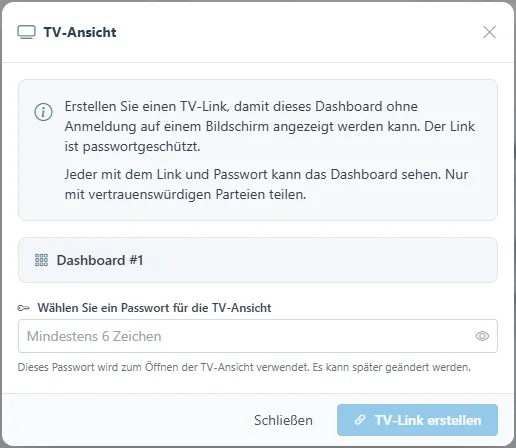The height and width of the screenshot is (448, 516).
Task: Click the TV monitor icon in the header
Action: pos(26,32)
